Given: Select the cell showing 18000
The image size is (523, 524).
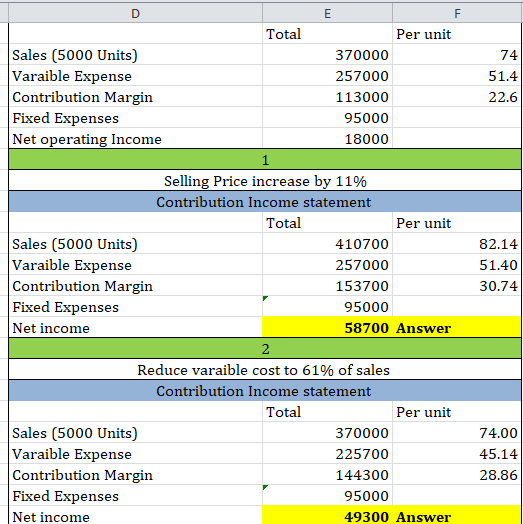Looking at the screenshot, I should pos(327,139).
